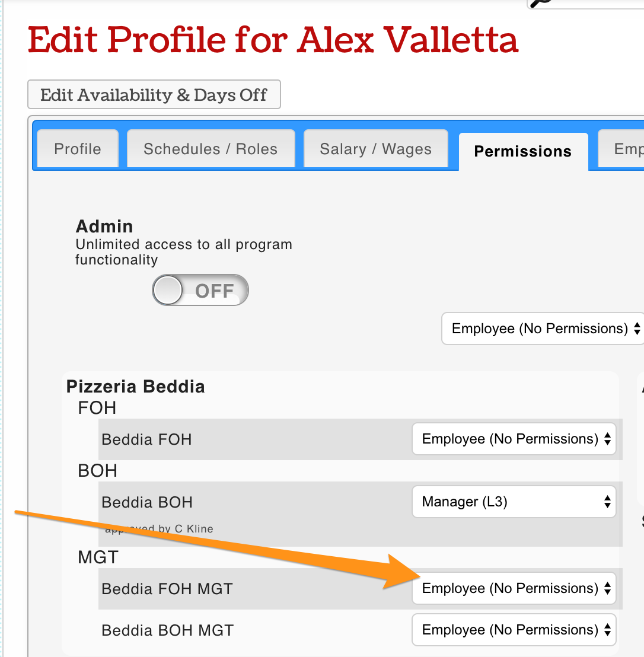Expand the Beddia BOH MGT permissions dropdown
This screenshot has width=644, height=657.
pos(515,630)
